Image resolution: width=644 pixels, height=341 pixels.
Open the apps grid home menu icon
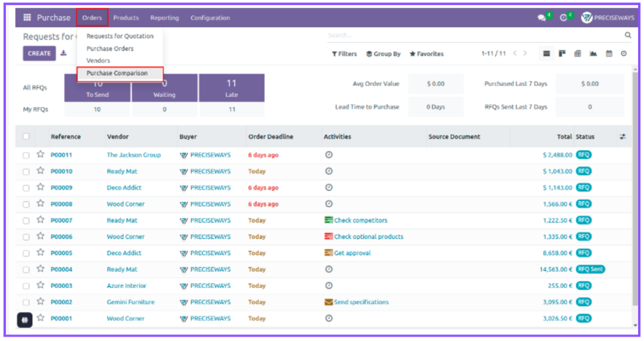27,17
